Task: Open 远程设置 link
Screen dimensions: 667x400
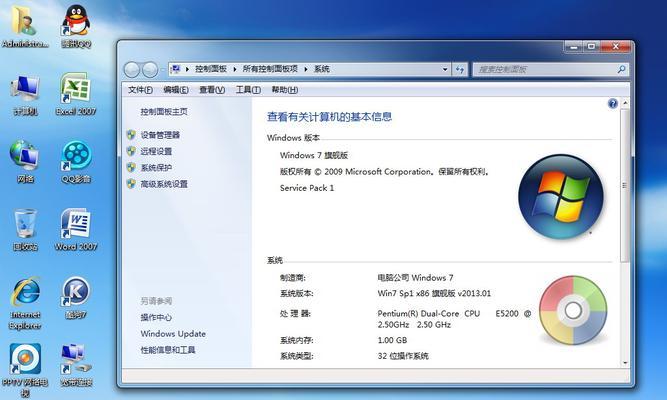Action: (156, 151)
